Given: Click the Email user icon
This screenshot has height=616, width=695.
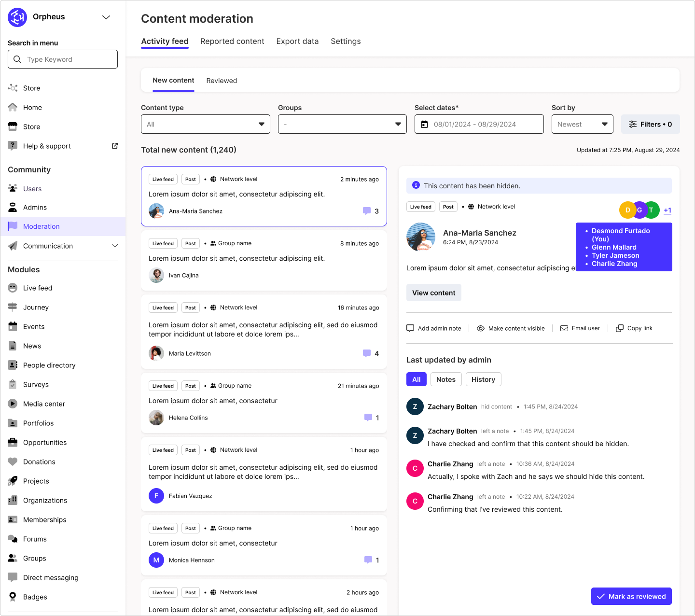Looking at the screenshot, I should click(564, 328).
